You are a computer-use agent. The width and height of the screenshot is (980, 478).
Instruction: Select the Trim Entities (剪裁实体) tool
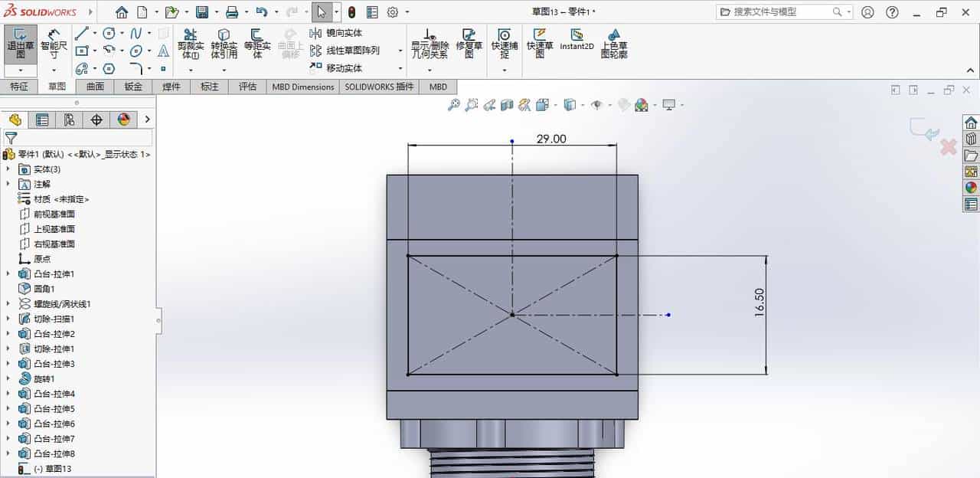tap(190, 44)
